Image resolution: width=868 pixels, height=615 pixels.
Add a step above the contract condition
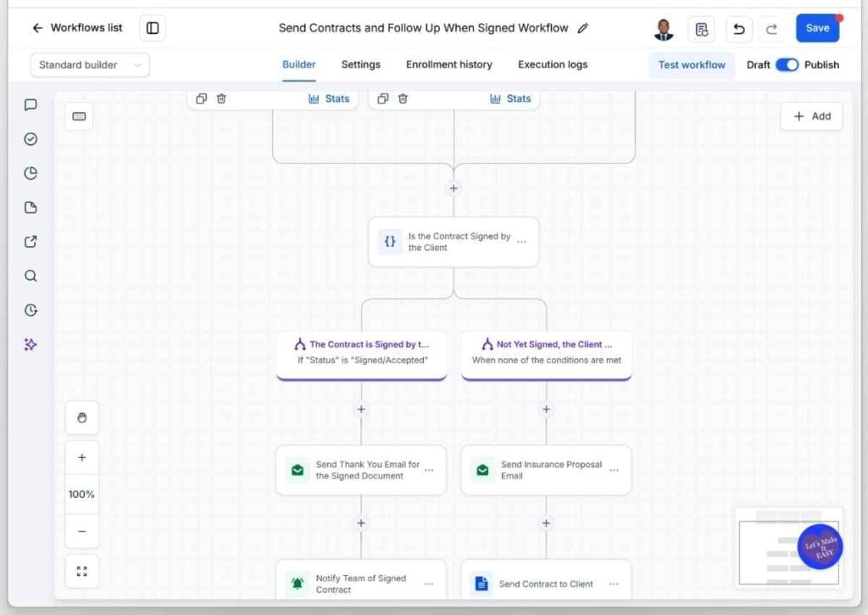[453, 188]
